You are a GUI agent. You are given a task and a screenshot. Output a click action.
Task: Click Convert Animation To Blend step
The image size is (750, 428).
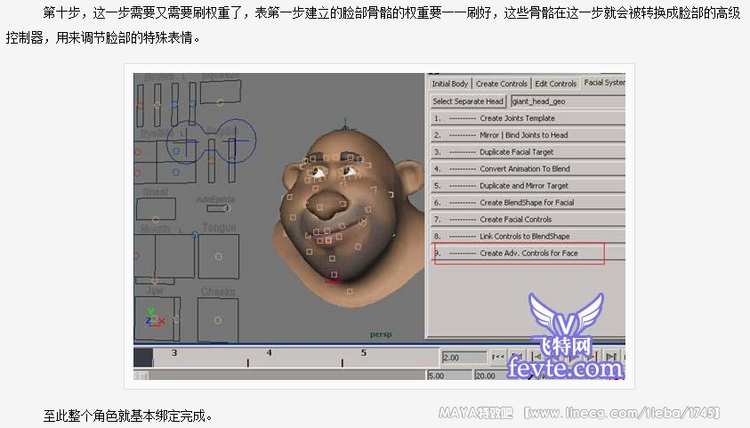[x=527, y=169]
